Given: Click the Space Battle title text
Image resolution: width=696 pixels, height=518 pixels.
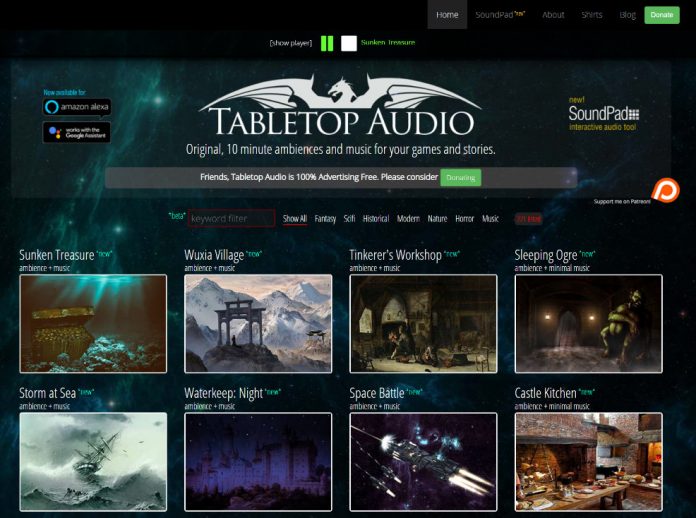Looking at the screenshot, I should [x=377, y=393].
